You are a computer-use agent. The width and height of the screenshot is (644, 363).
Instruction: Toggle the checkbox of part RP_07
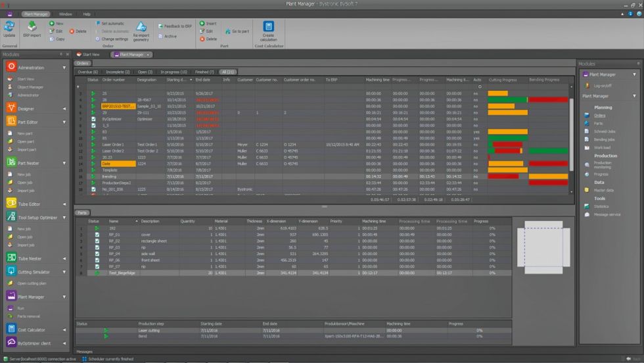pos(97,266)
